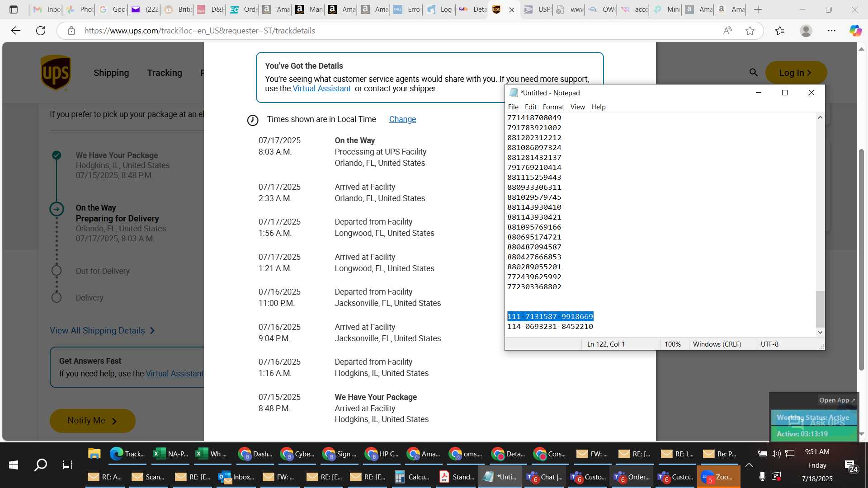This screenshot has height=488, width=868.
Task: Click tracking number 772303368802 in Notepad
Action: [x=534, y=287]
